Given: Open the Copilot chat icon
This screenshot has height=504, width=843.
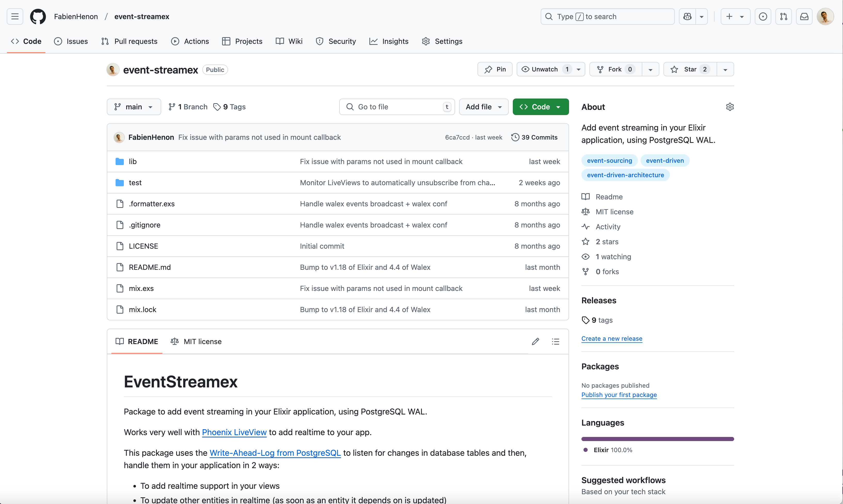Looking at the screenshot, I should click(687, 16).
